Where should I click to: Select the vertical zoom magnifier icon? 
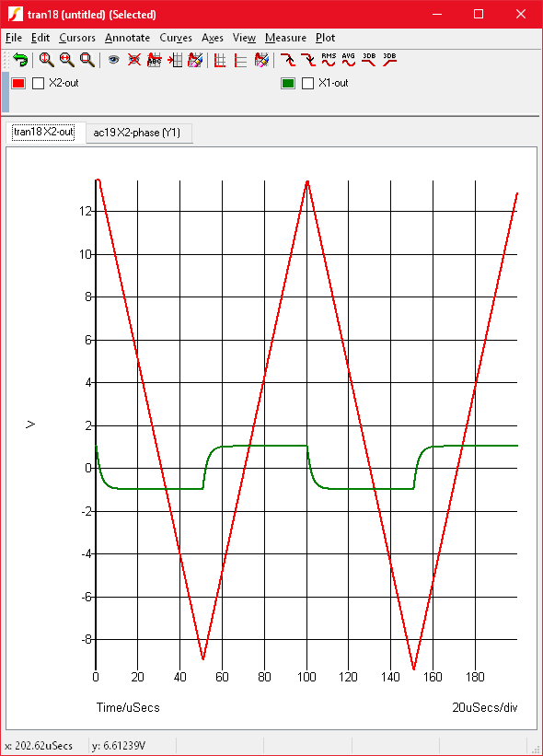pos(46,60)
